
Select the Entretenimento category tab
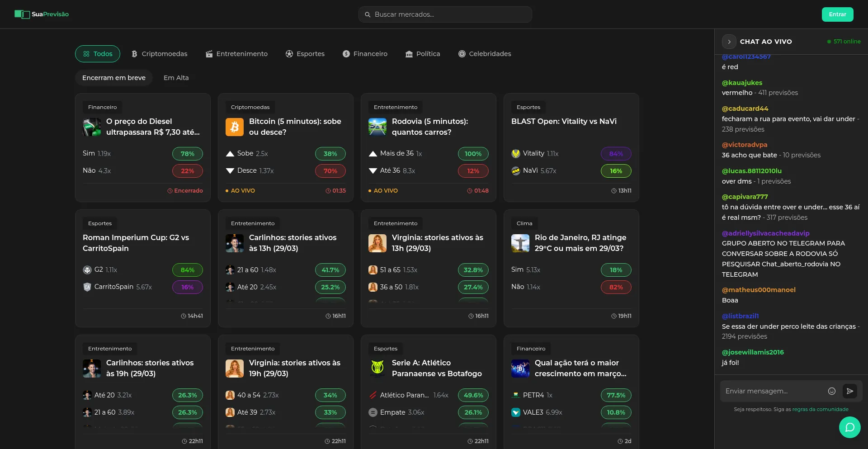[x=236, y=54]
